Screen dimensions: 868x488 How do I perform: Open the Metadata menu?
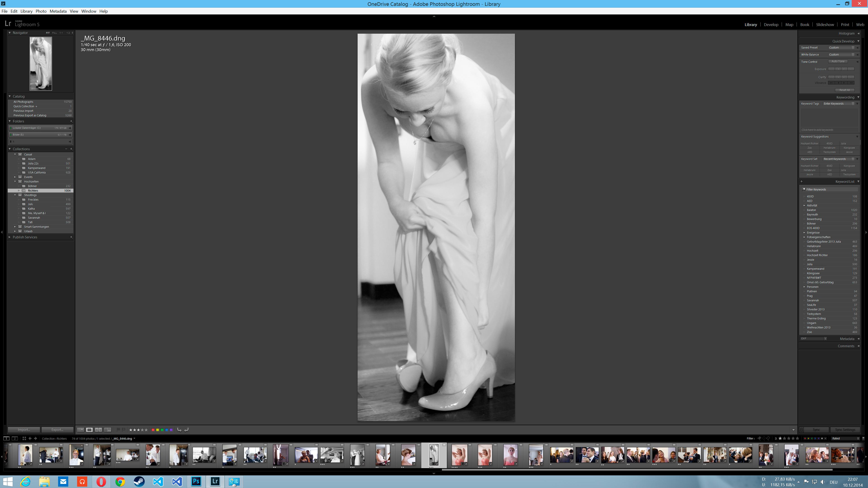tap(58, 11)
